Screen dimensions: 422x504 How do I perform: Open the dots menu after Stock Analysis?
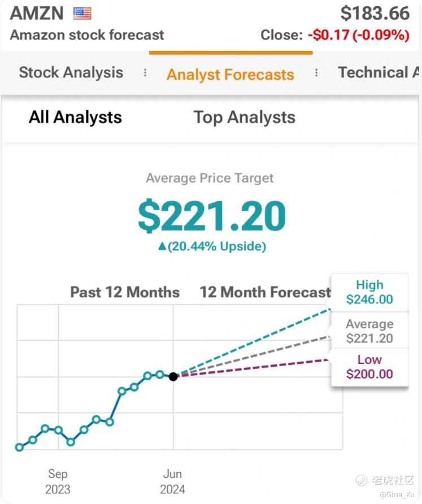(x=145, y=73)
